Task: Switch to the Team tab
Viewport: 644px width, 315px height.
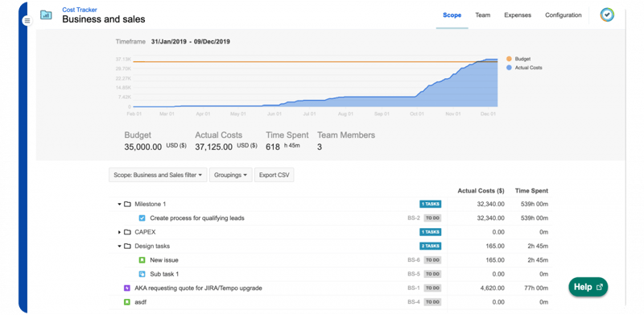Action: coord(482,15)
